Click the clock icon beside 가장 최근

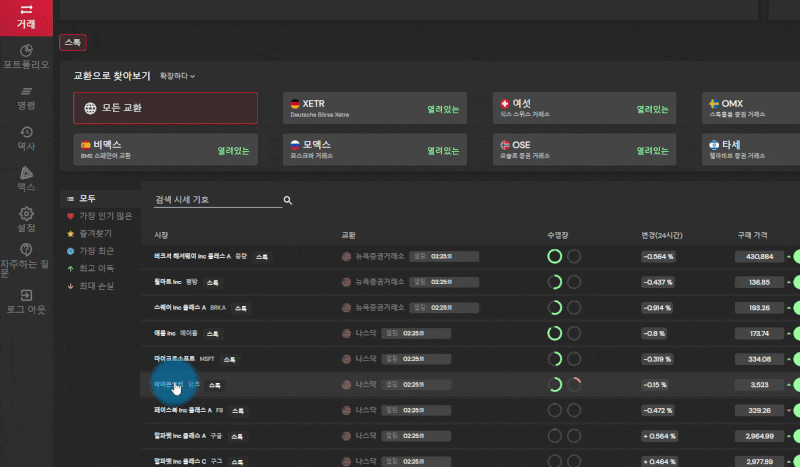pos(70,251)
